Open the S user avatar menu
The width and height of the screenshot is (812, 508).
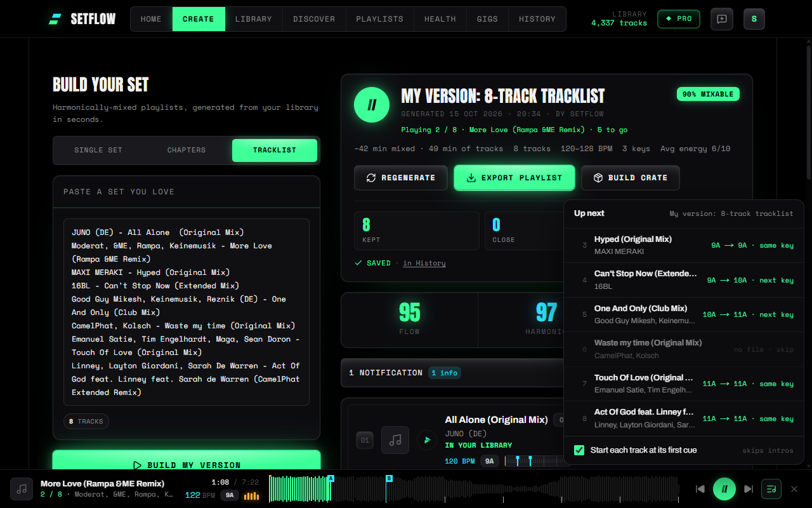pos(754,19)
